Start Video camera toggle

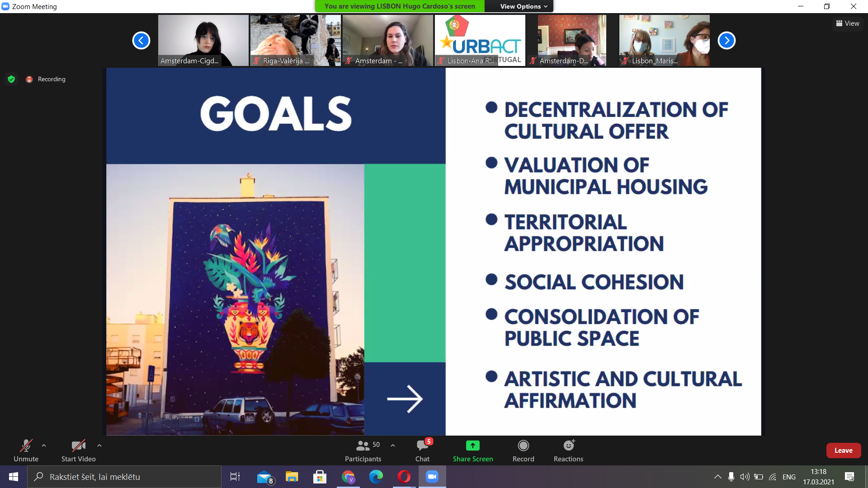click(78, 451)
